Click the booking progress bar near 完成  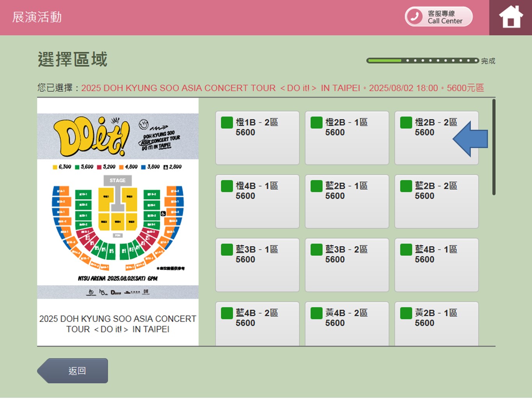coord(422,60)
